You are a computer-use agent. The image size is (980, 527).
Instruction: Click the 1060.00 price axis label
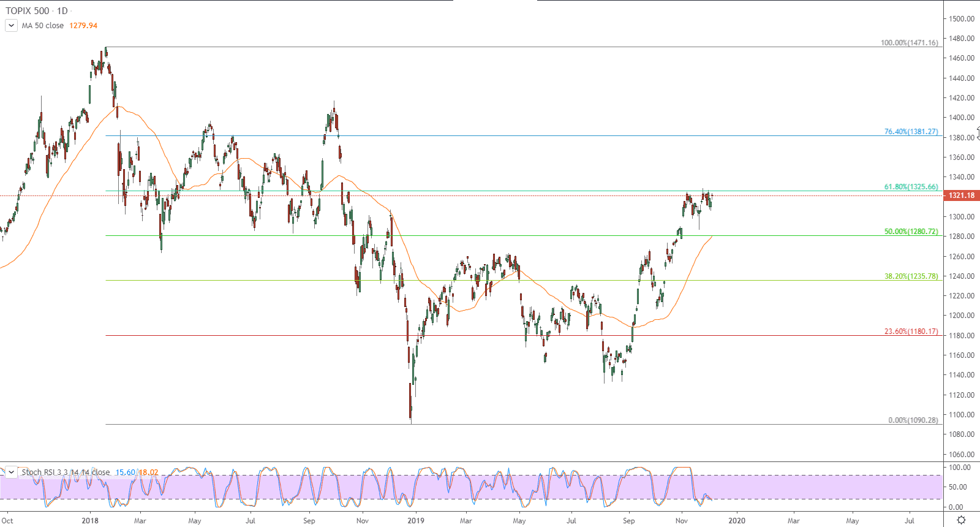[x=962, y=455]
